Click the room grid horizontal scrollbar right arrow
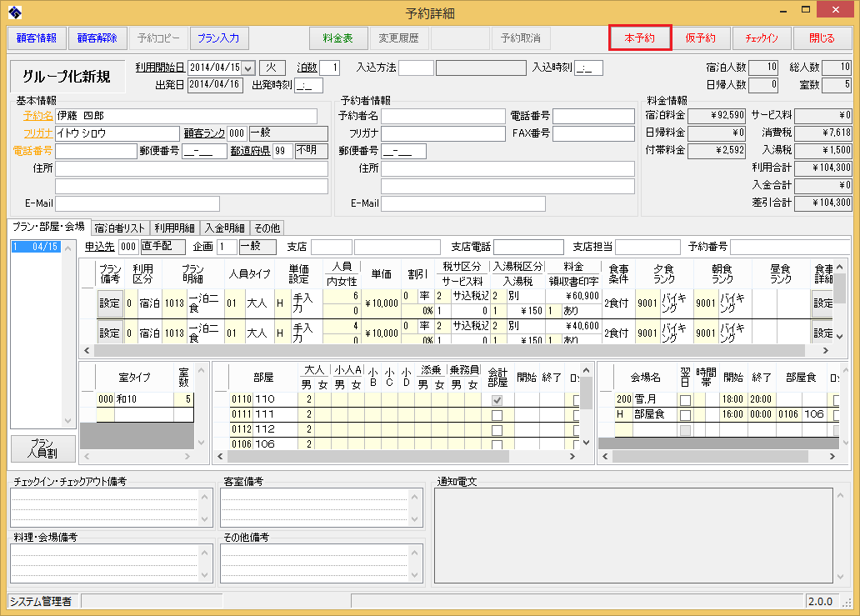This screenshot has height=616, width=860. (x=572, y=457)
